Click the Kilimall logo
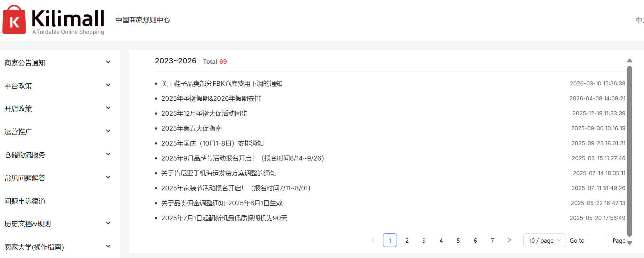644x258 pixels. click(53, 20)
